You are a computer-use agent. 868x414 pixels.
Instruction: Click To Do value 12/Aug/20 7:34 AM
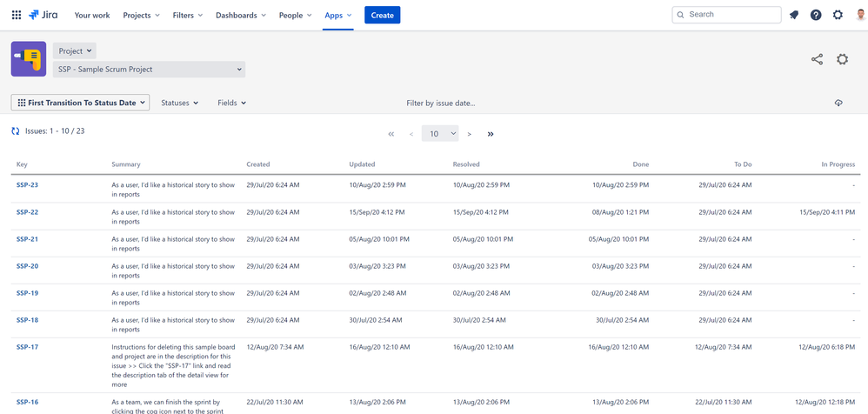point(724,347)
